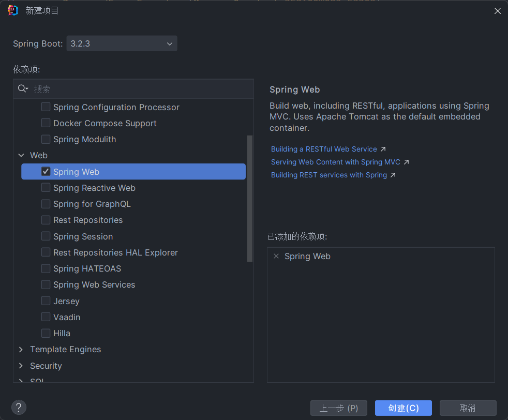508x420 pixels.
Task: Click the 取消 cancel button
Action: [468, 408]
